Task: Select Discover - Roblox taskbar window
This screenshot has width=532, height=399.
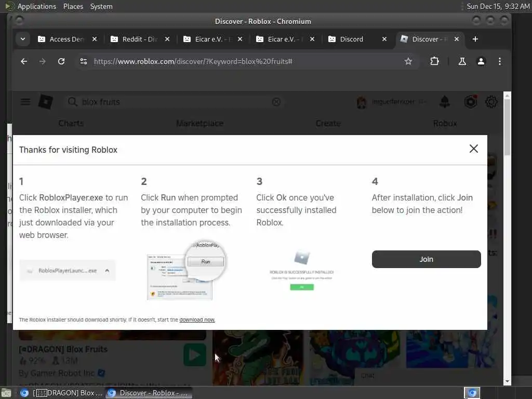Action: (149, 393)
